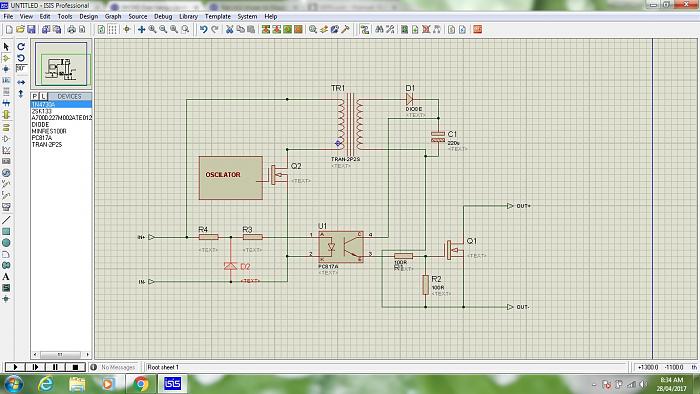The width and height of the screenshot is (700, 394).
Task: Redraw the display
Action: pyautogui.click(x=101, y=29)
